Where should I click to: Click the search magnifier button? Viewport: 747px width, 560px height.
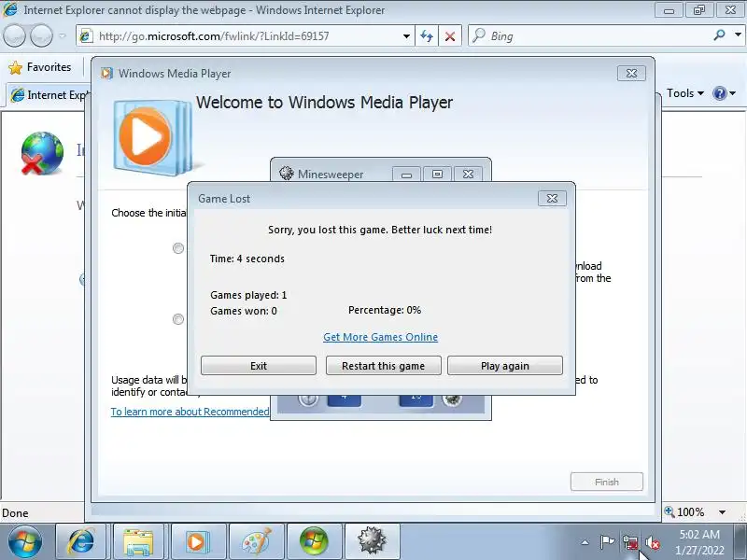click(x=719, y=35)
